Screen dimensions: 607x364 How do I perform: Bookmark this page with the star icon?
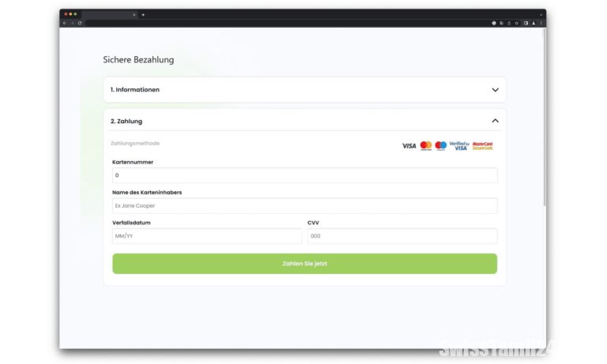coord(517,23)
